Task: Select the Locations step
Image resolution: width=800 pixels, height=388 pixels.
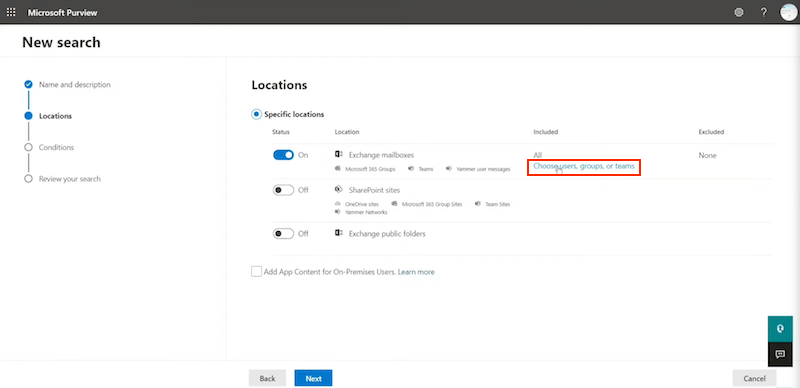Action: (55, 116)
